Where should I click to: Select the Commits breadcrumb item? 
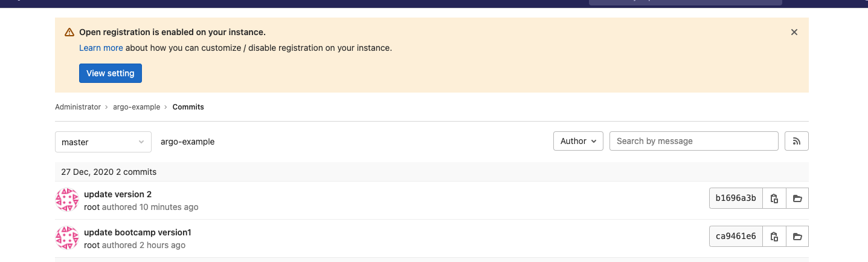(188, 107)
